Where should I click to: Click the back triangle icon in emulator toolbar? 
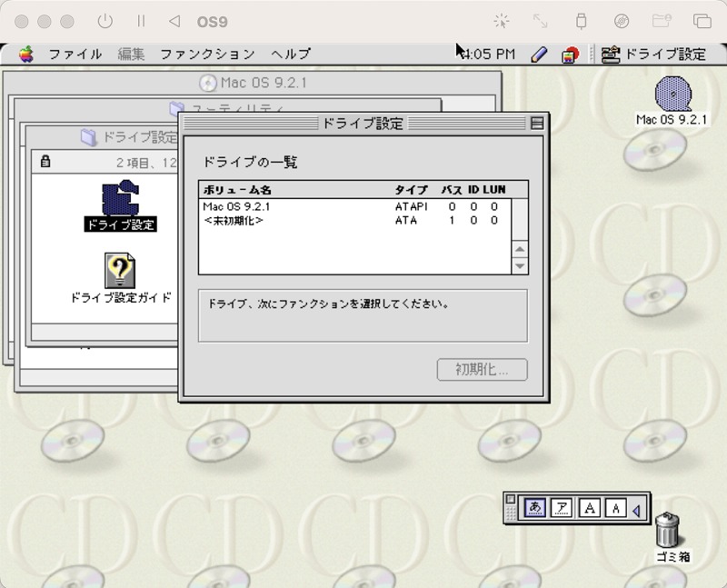pyautogui.click(x=174, y=21)
